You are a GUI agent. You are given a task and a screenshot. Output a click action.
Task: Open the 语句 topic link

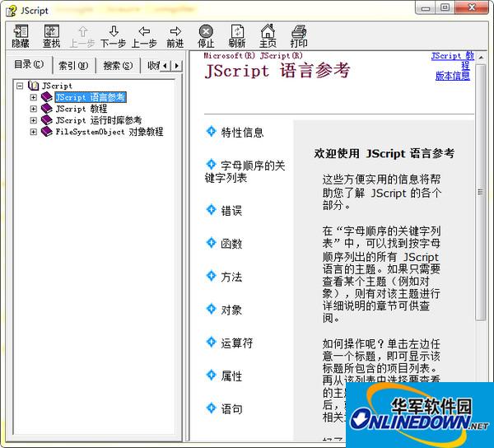(x=231, y=409)
